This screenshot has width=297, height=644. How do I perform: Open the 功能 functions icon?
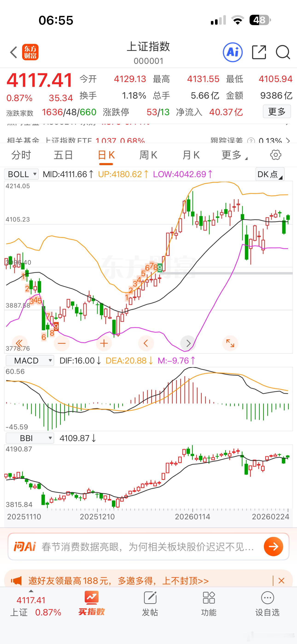coord(209,603)
